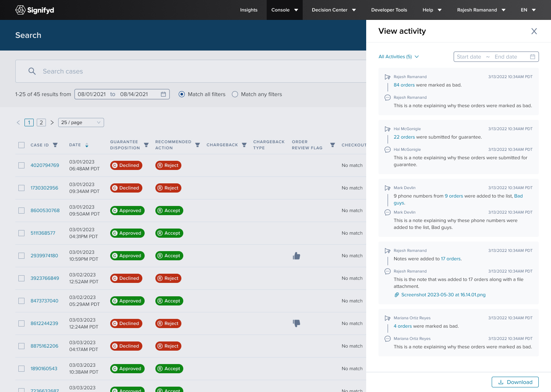Filter the Order Review Flag column
551x392 pixels.
pyautogui.click(x=333, y=145)
